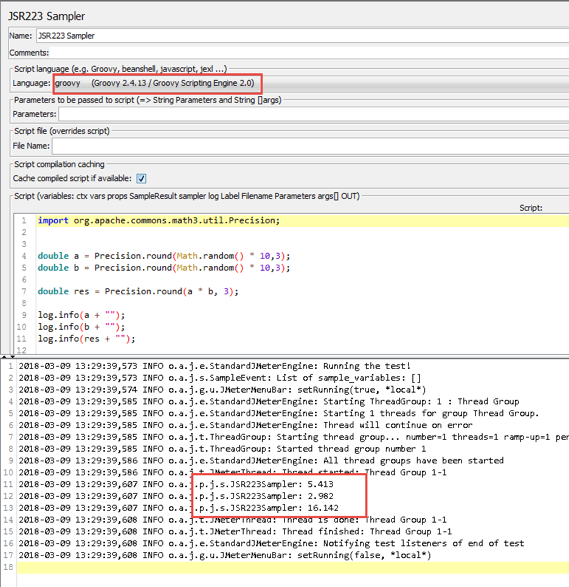Click the log line 'Notifying test listeners of end of test'
This screenshot has height=587, width=569.
tap(271, 543)
